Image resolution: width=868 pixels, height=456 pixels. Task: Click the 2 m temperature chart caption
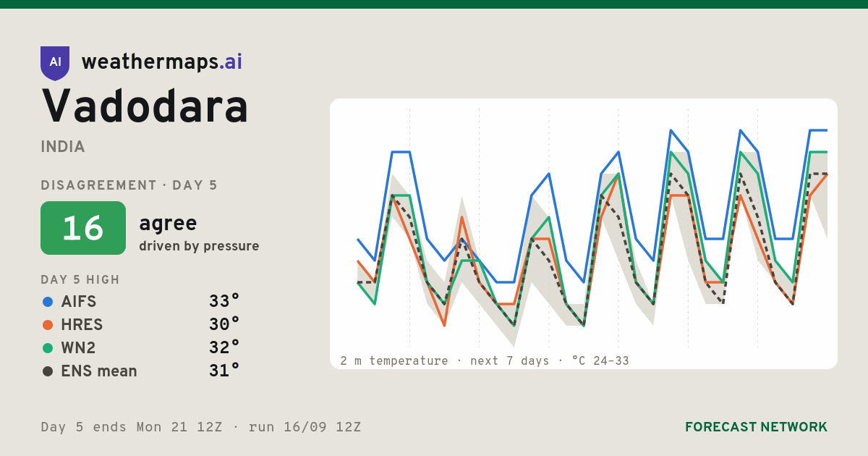click(x=485, y=360)
